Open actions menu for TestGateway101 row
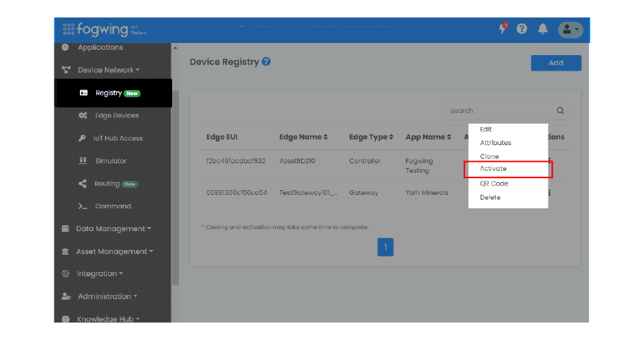 pos(549,193)
